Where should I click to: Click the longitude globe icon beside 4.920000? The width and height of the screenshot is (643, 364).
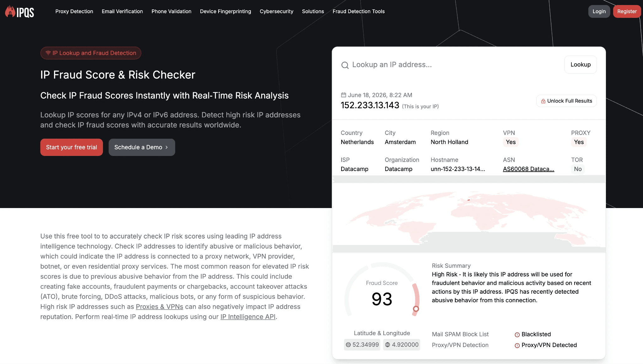[x=388, y=345]
